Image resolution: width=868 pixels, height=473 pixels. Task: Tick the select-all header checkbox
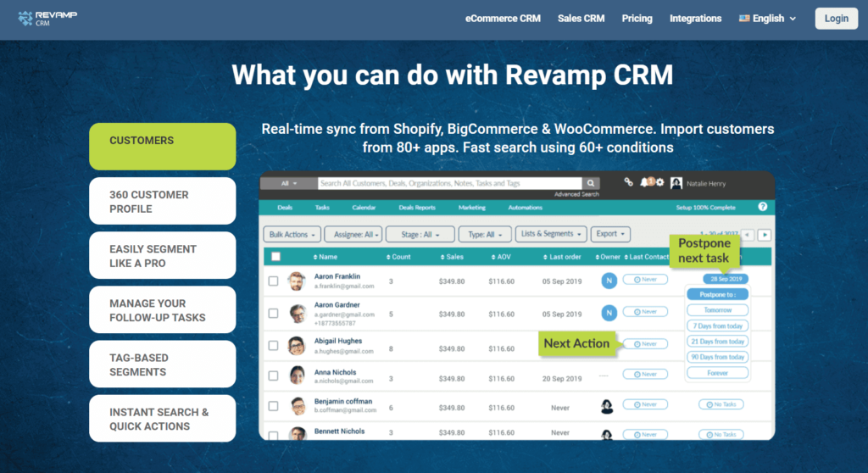coord(275,257)
